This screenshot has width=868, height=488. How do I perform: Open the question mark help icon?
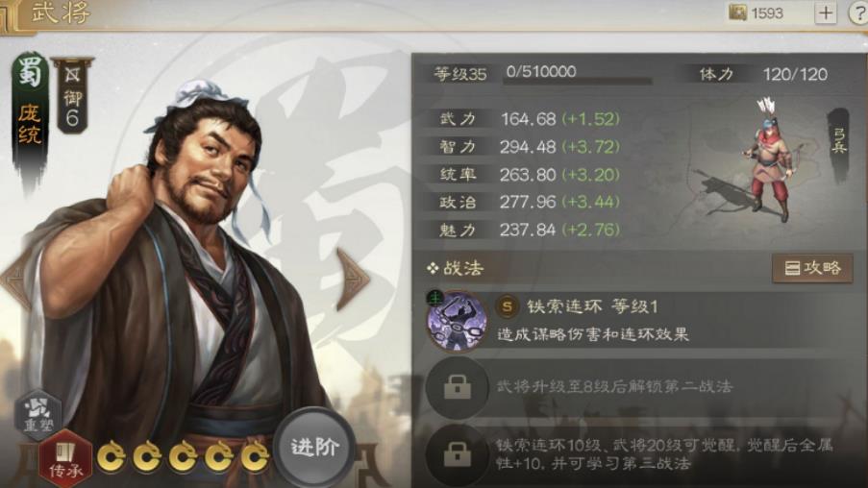[x=859, y=13]
